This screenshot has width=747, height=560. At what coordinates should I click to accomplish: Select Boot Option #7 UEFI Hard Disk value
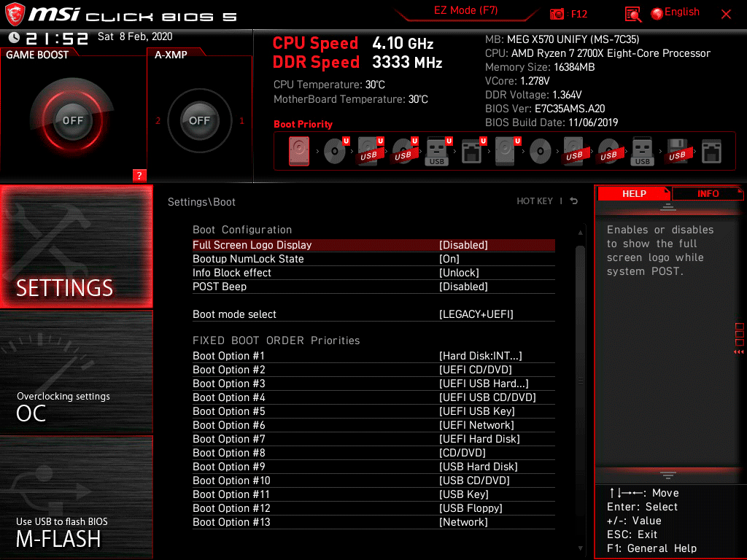[x=479, y=438]
